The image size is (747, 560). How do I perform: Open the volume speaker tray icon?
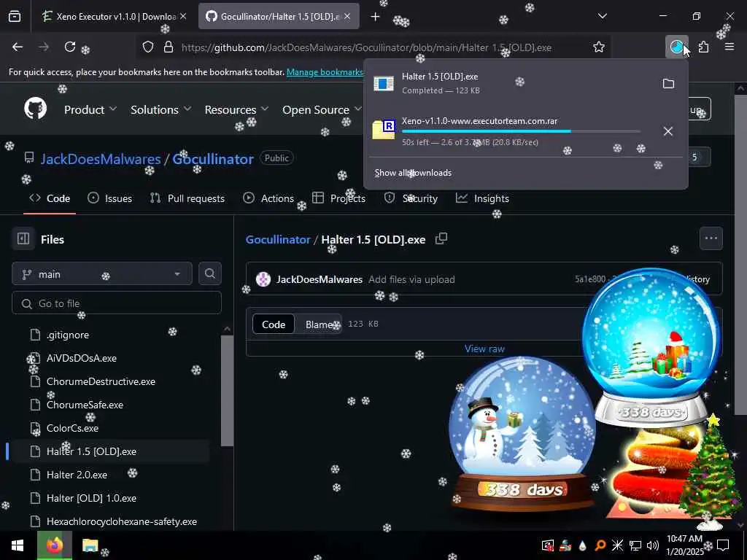pyautogui.click(x=653, y=545)
